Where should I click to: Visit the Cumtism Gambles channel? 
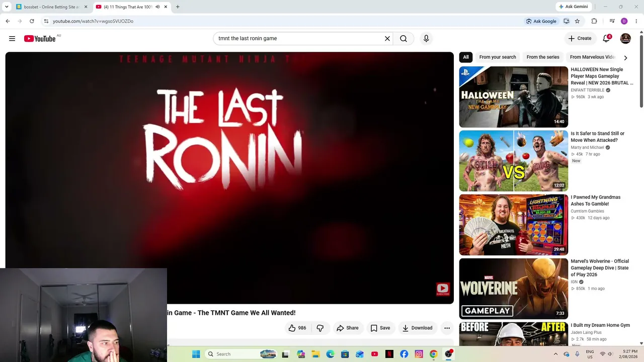[587, 211]
